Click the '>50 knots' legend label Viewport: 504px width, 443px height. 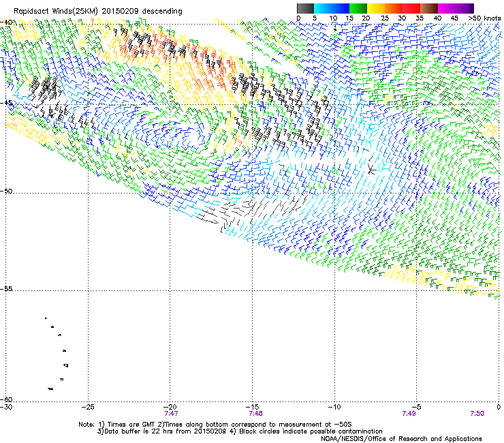pos(484,18)
